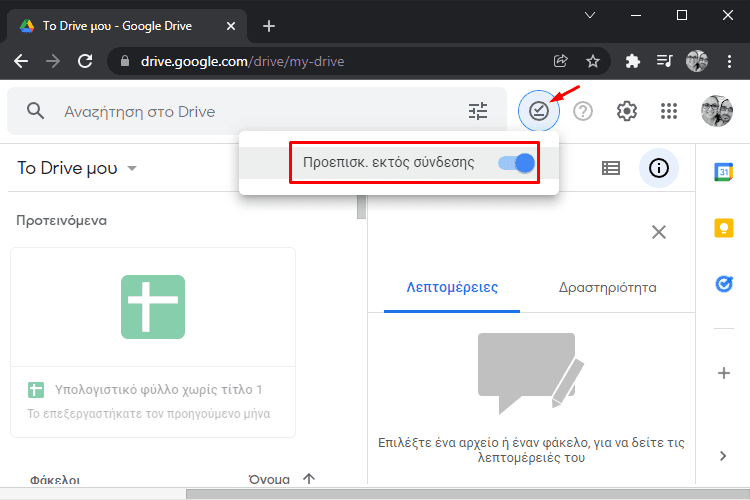
Task: Select the Το Drive μου - Google Drive tab
Action: click(x=127, y=26)
